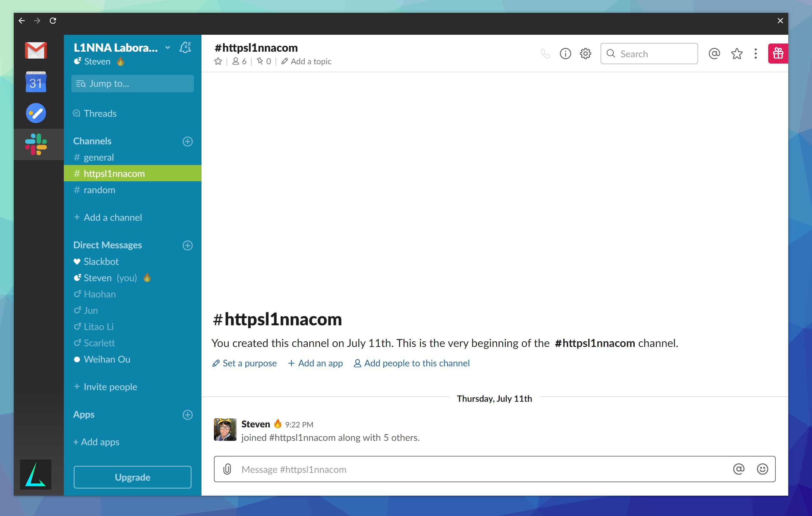Show starred items from header star
This screenshot has width=812, height=516.
pyautogui.click(x=737, y=54)
